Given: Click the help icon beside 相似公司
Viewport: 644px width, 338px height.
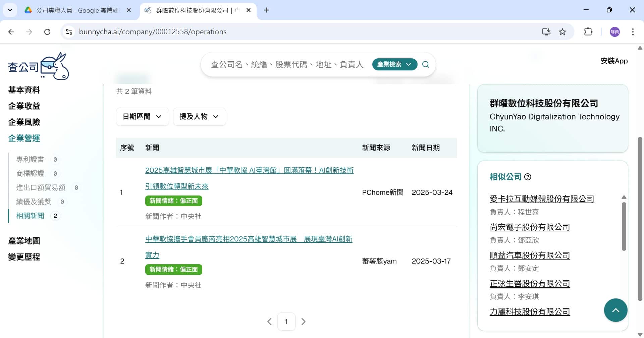Looking at the screenshot, I should [x=528, y=177].
